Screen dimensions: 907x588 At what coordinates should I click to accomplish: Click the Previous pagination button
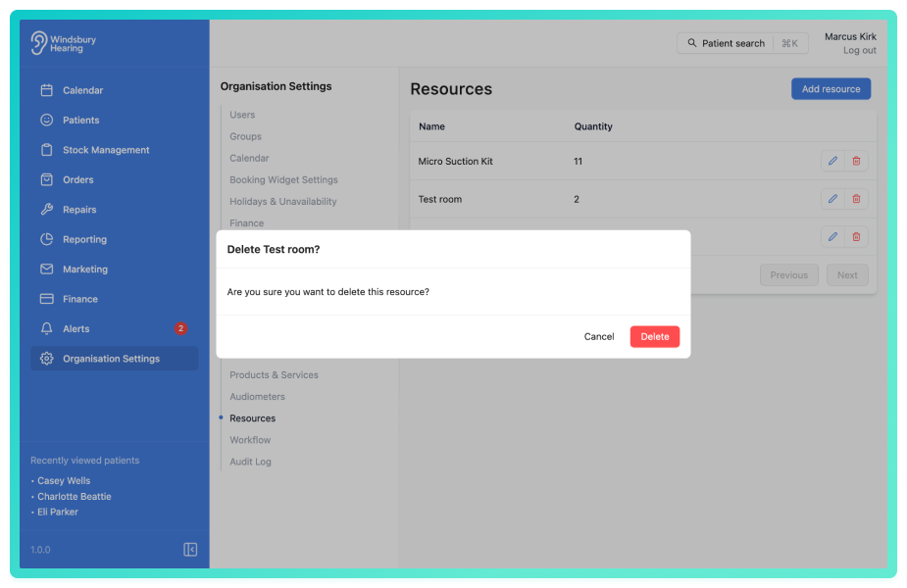point(788,275)
